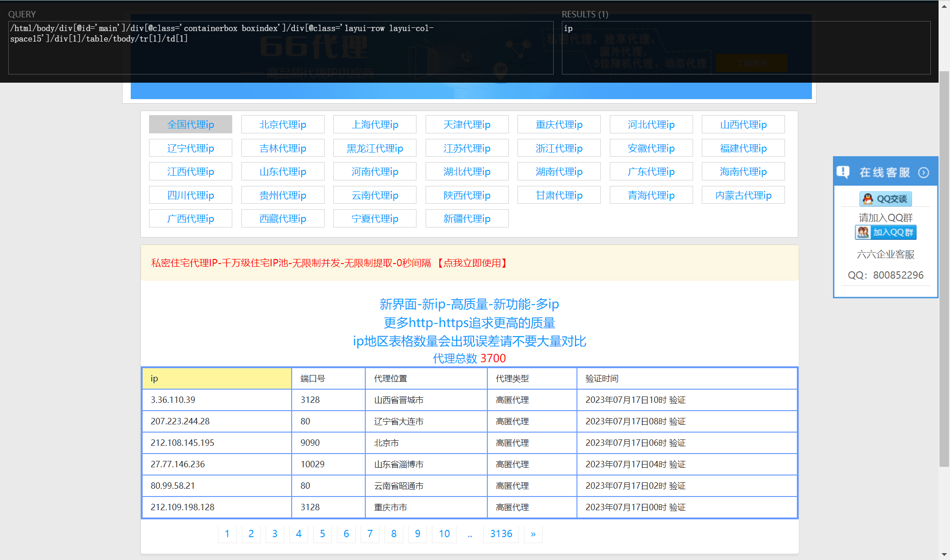The width and height of the screenshot is (950, 560).
Task: Open the 云南代理ip link
Action: tap(375, 195)
